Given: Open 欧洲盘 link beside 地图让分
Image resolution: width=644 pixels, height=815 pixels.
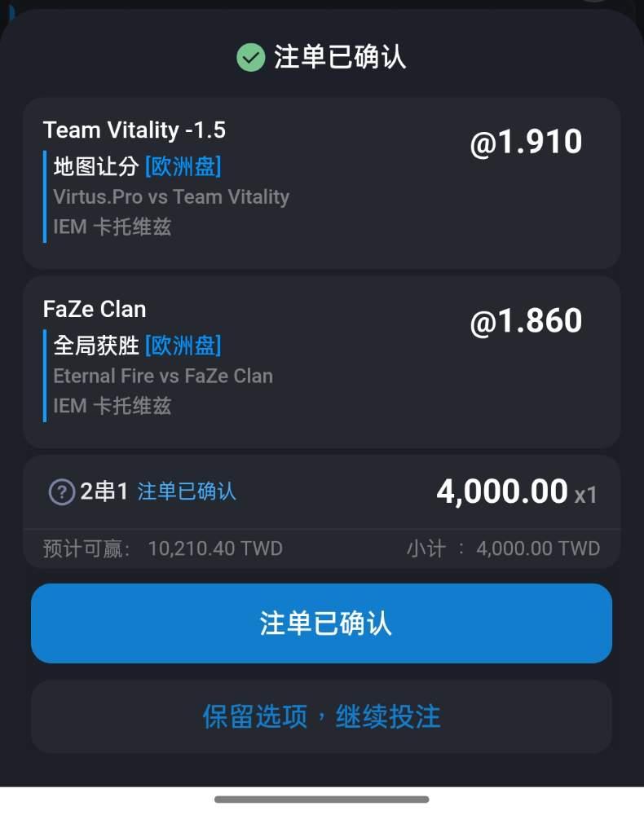Looking at the screenshot, I should click(x=183, y=167).
